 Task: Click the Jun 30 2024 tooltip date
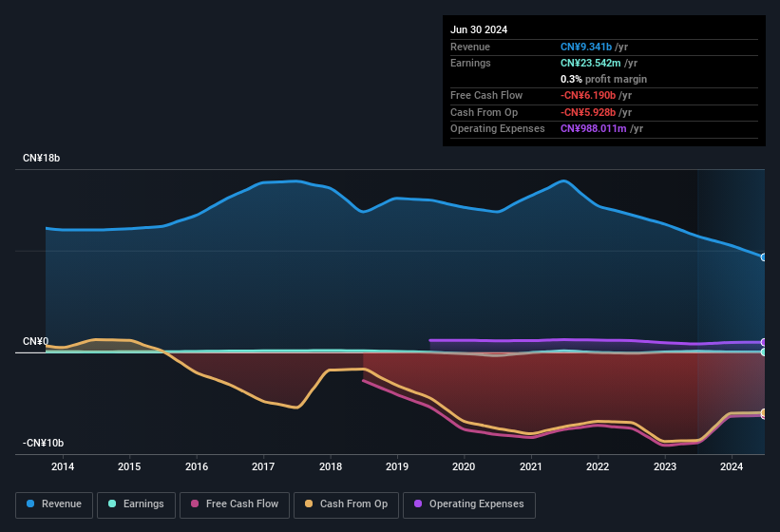tap(479, 29)
